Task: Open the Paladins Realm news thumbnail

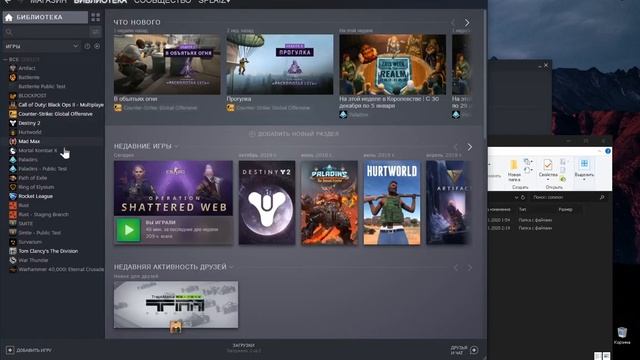Action: coord(393,64)
